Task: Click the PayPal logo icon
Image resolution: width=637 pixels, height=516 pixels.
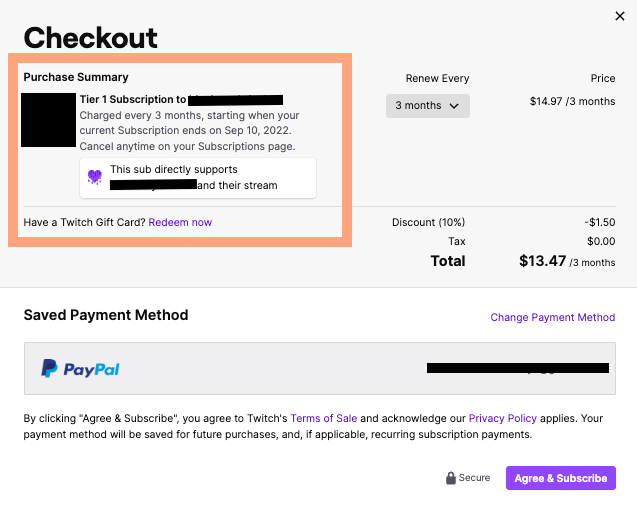Action: 49,369
